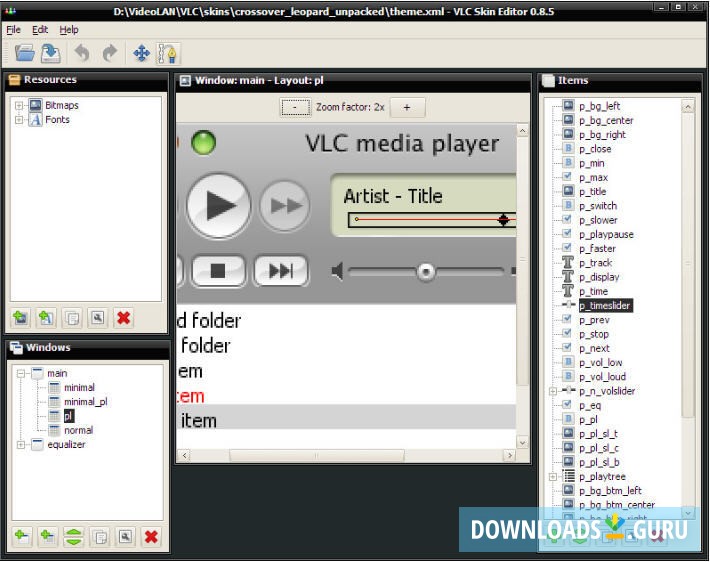This screenshot has height=562, width=710.
Task: Click the Fonts resource icon
Action: tap(36, 120)
